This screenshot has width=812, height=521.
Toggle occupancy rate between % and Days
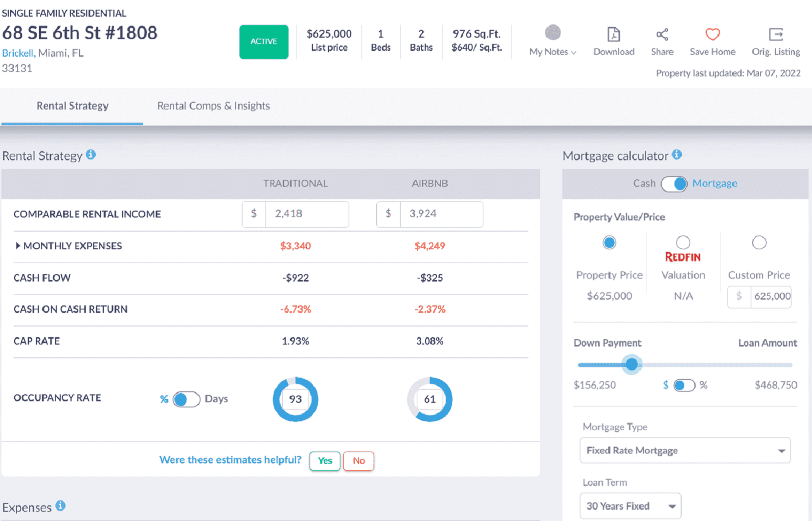(x=186, y=399)
